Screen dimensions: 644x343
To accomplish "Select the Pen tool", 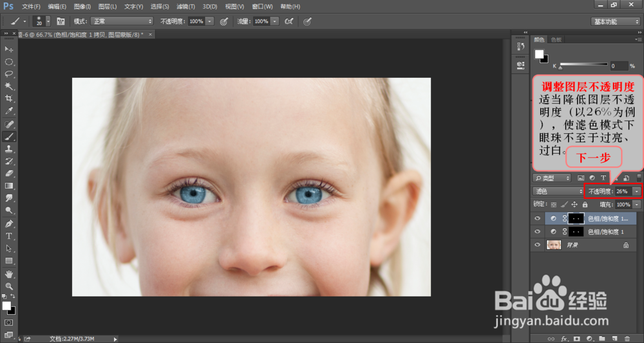I will pos(8,224).
